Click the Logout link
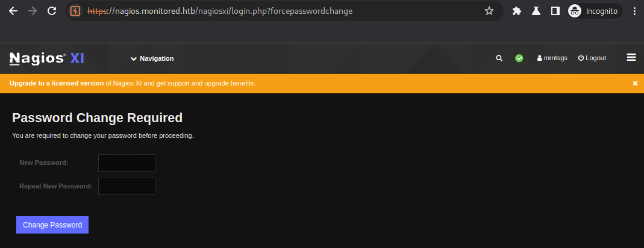644x248 pixels. point(592,58)
